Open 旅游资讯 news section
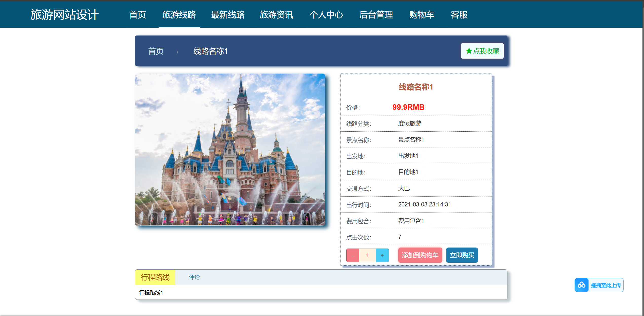This screenshot has height=316, width=644. pyautogui.click(x=276, y=15)
